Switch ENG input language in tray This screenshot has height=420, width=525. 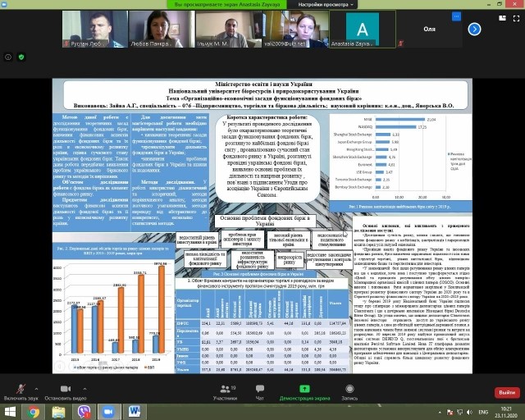tap(483, 412)
